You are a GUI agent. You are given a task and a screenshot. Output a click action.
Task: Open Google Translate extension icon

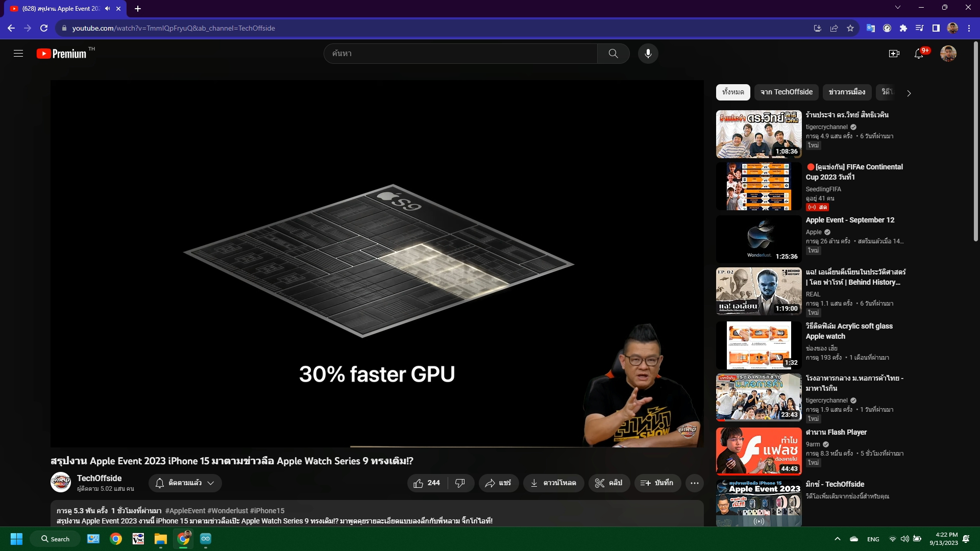tap(871, 28)
